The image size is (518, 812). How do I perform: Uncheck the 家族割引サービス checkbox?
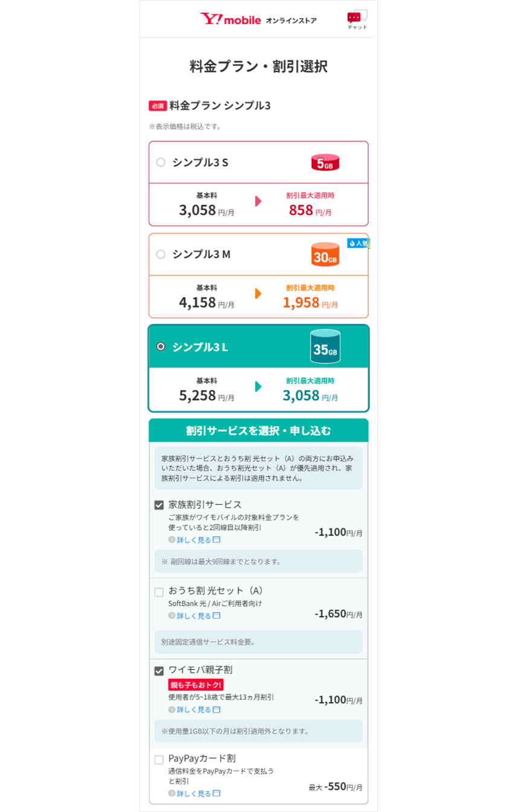click(x=159, y=505)
